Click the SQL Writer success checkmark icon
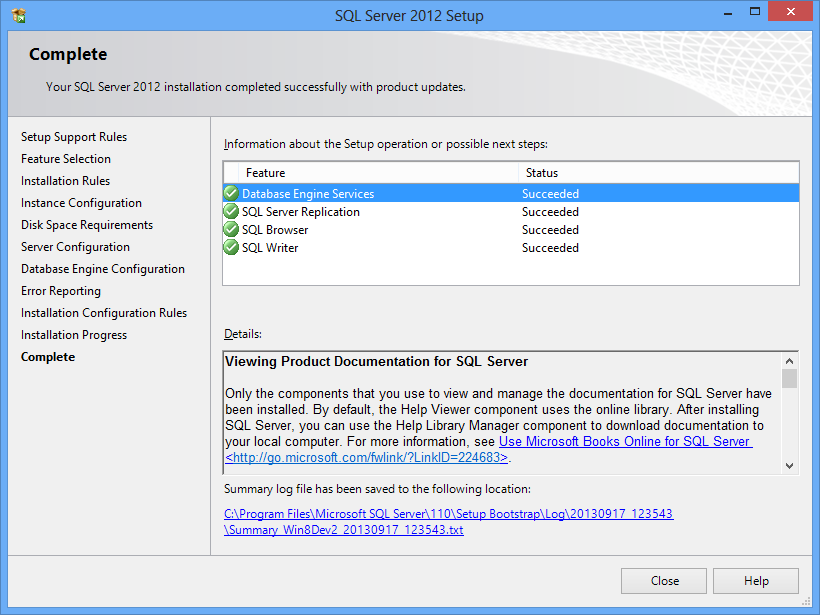This screenshot has width=820, height=615. 231,247
